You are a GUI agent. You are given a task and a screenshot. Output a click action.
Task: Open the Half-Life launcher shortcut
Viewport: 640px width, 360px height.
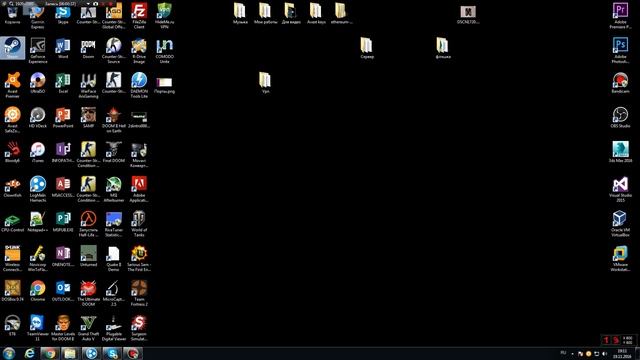pos(88,224)
